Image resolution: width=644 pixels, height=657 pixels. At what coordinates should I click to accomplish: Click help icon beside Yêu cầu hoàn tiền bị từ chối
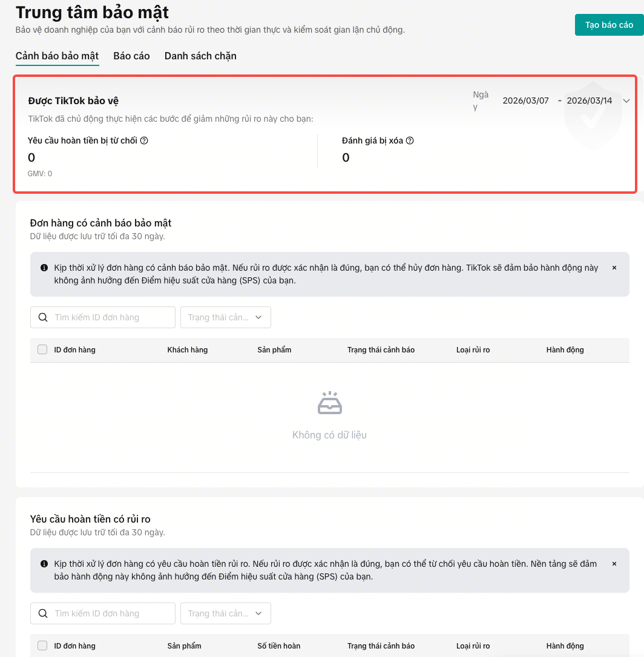tap(144, 140)
